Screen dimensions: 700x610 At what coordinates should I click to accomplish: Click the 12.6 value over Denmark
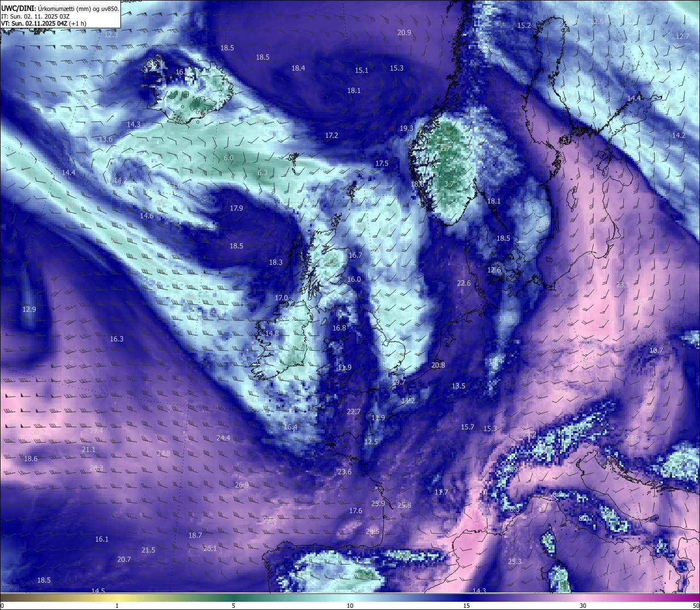click(x=494, y=270)
